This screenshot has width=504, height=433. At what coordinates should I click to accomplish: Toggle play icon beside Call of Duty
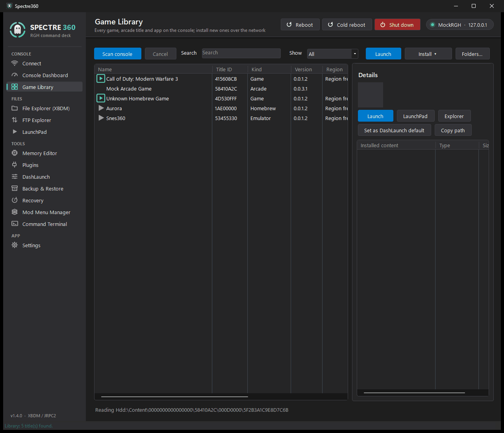click(101, 79)
